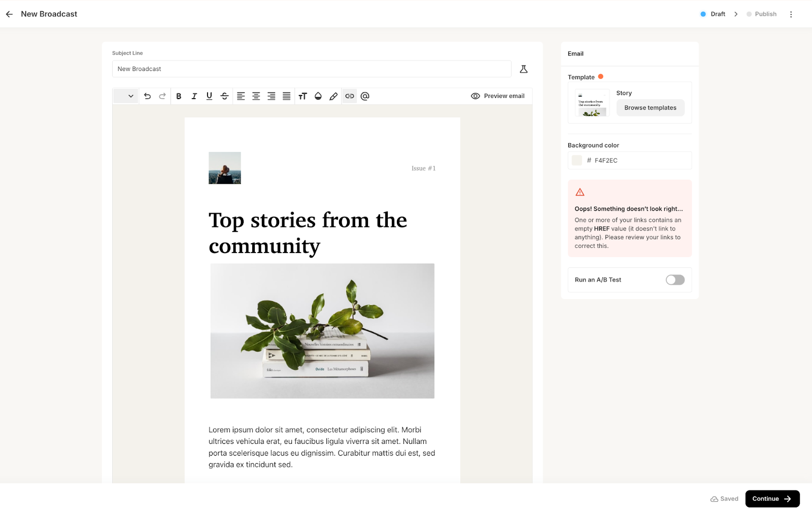Click the 'Email' panel heading

pos(576,54)
